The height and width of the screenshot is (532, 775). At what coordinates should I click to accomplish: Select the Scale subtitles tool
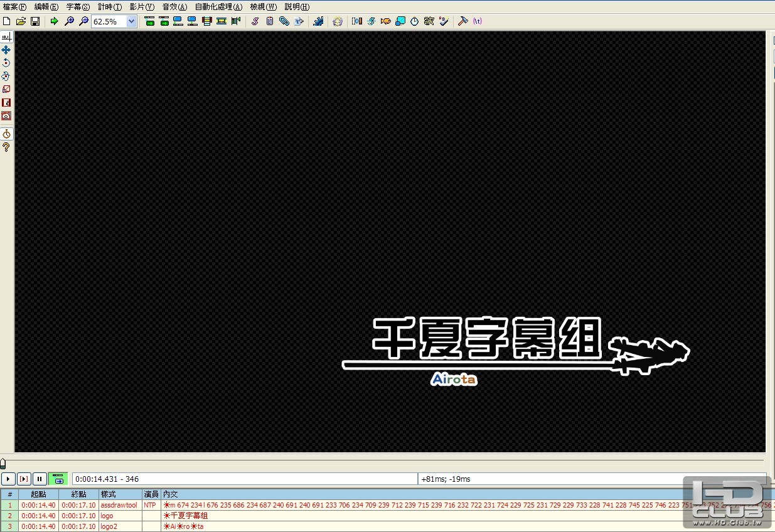(6, 89)
